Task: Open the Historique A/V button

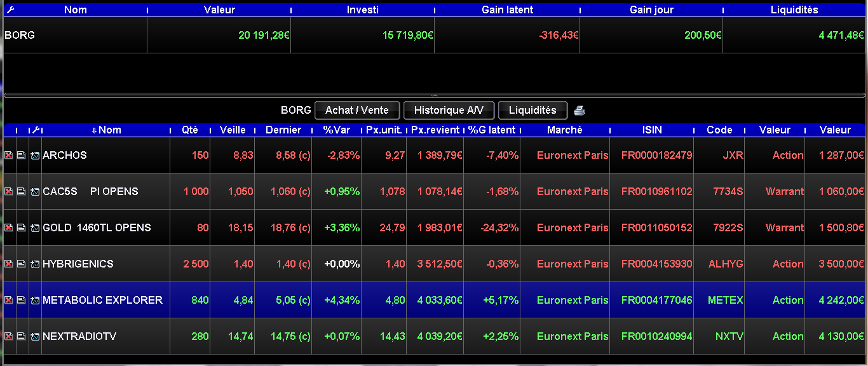Action: pyautogui.click(x=449, y=110)
